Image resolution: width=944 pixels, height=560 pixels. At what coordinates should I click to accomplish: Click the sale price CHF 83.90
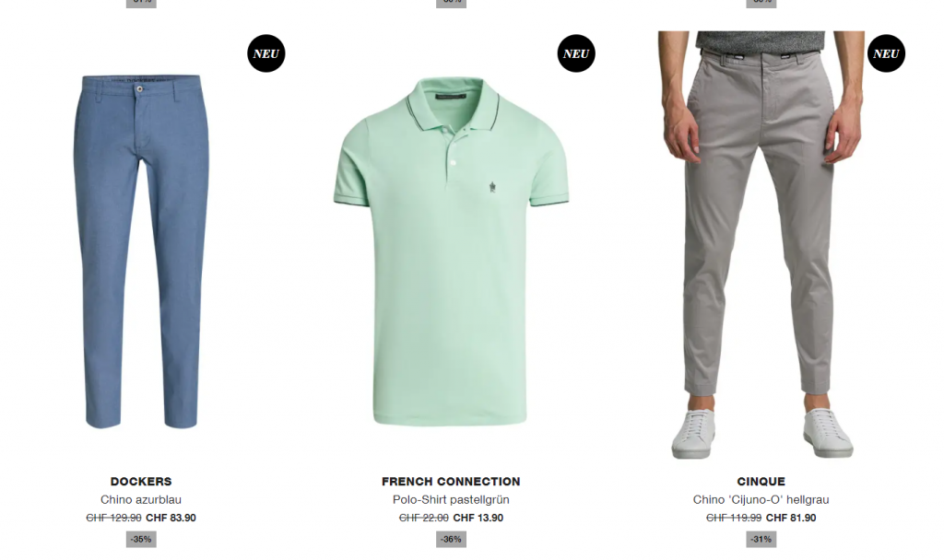pos(171,518)
